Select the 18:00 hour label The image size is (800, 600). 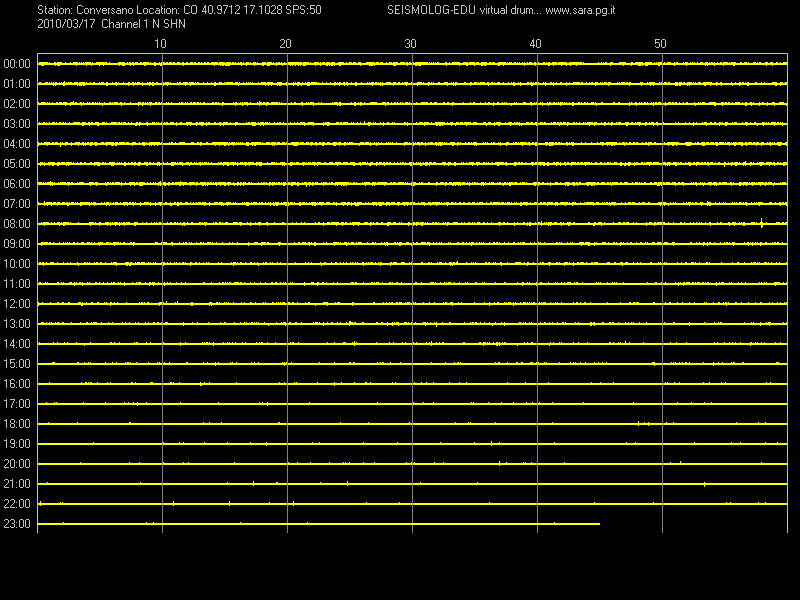(x=17, y=424)
